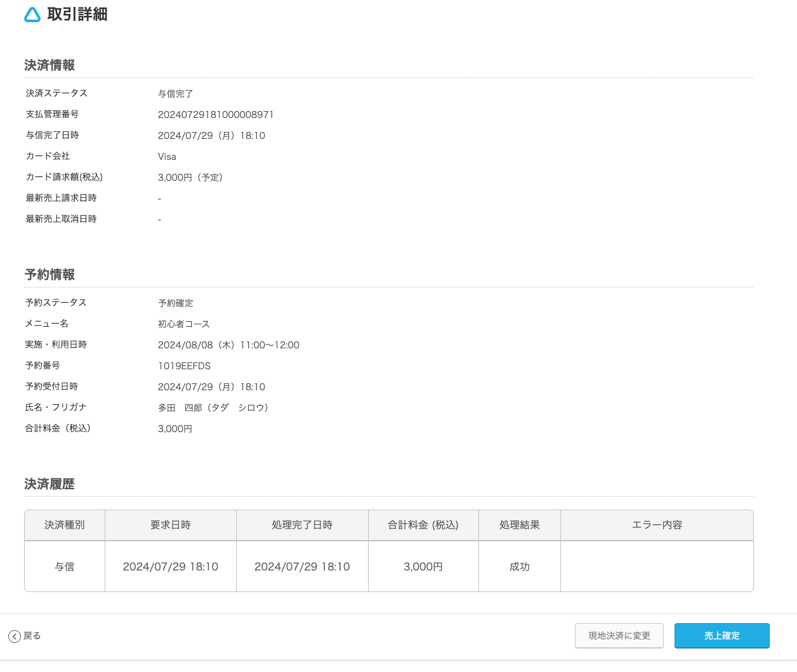The width and height of the screenshot is (797, 672).
Task: Click the 決済履歴 section heading
Action: tap(50, 484)
